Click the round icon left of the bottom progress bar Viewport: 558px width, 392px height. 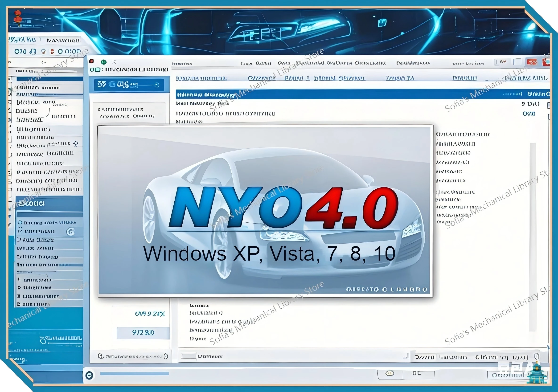[89, 375]
